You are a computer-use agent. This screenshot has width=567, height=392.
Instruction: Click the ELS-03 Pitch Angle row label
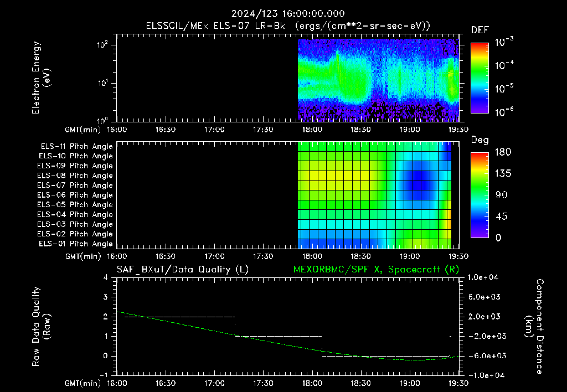click(x=75, y=224)
